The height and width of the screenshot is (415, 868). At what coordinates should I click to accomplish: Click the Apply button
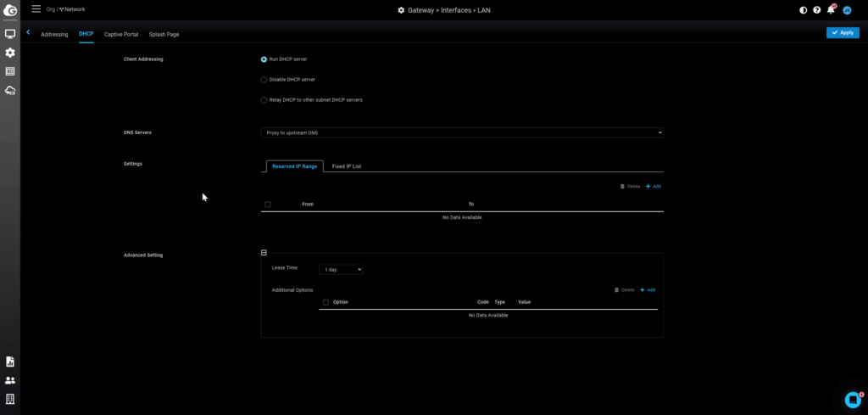point(843,32)
